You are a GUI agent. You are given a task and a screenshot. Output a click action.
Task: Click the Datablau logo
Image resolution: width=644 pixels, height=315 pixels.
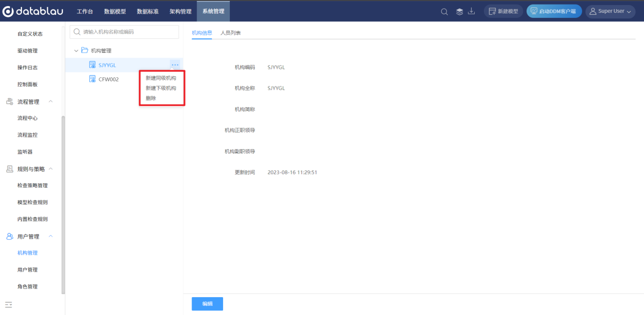pyautogui.click(x=33, y=11)
